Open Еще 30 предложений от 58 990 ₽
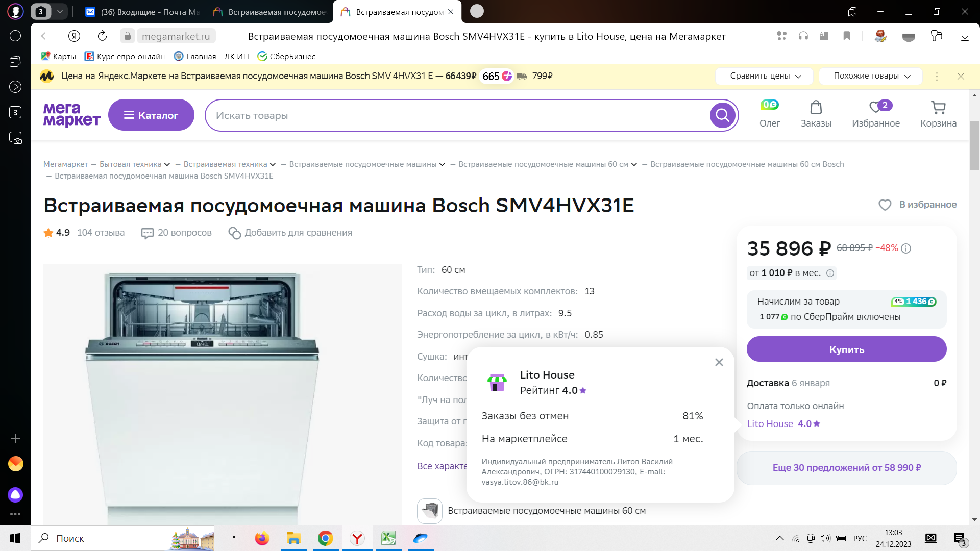Screen dimensions: 980x551 click(846, 468)
